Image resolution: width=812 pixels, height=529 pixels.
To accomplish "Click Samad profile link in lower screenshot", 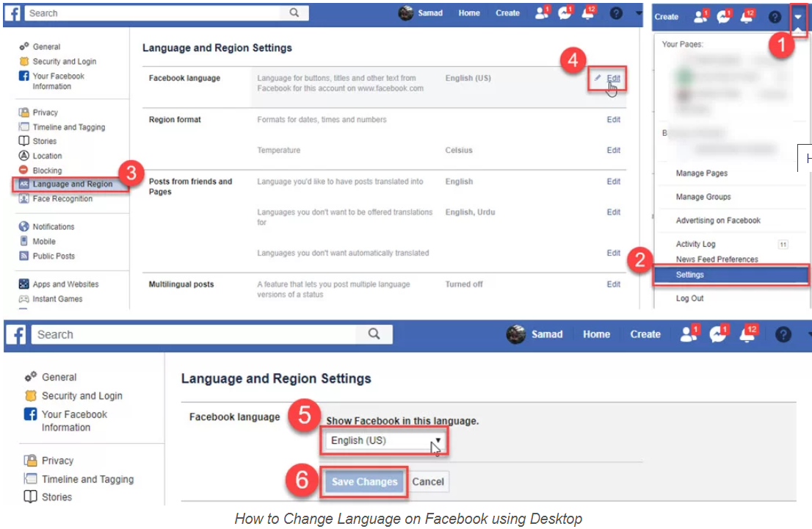I will coord(547,334).
